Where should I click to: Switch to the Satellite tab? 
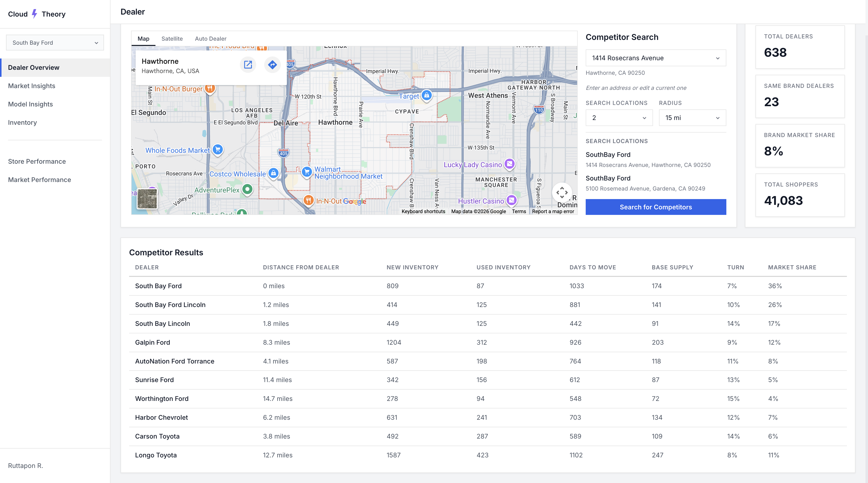172,39
